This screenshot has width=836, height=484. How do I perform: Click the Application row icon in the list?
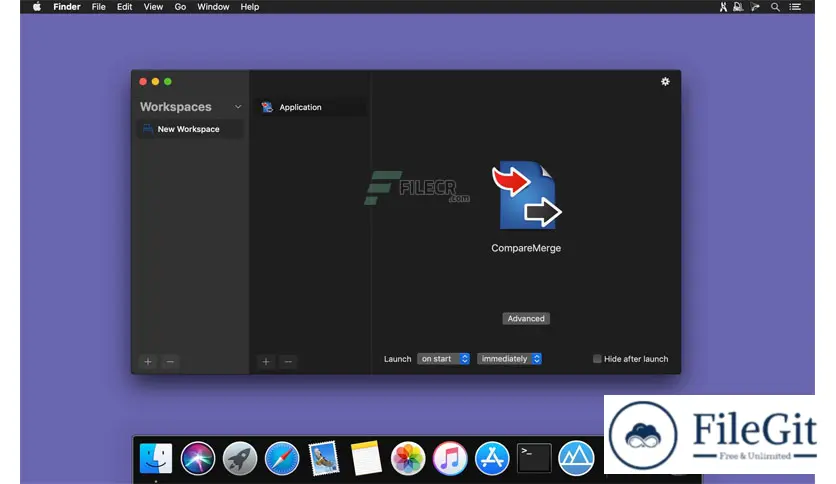tap(267, 107)
